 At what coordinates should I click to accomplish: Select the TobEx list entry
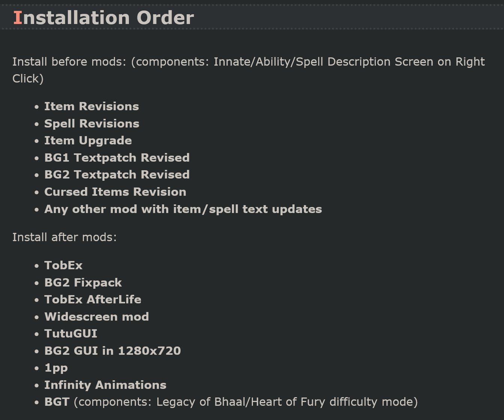point(63,265)
